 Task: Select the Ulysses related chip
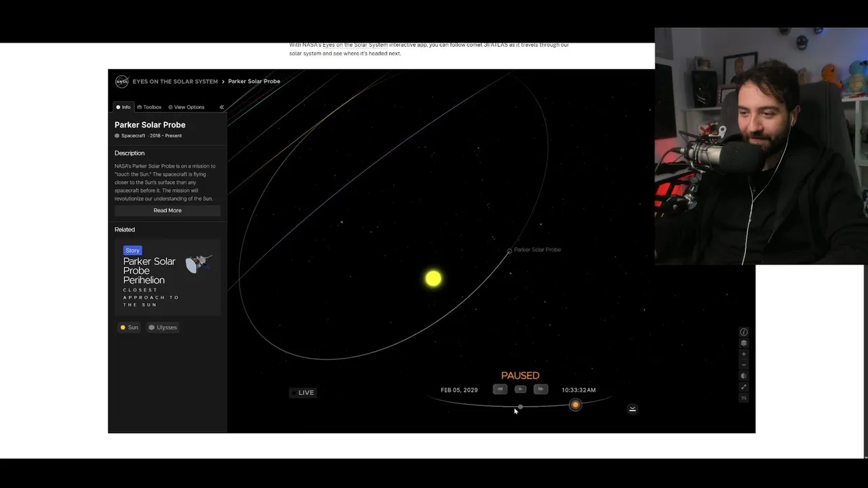(163, 327)
